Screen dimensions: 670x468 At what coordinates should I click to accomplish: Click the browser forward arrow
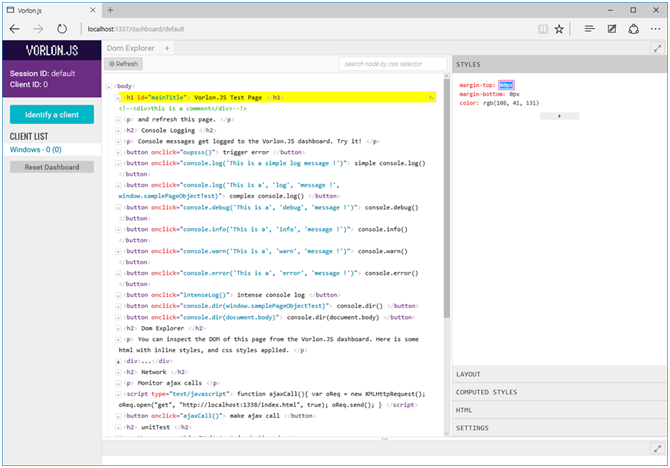(x=38, y=29)
